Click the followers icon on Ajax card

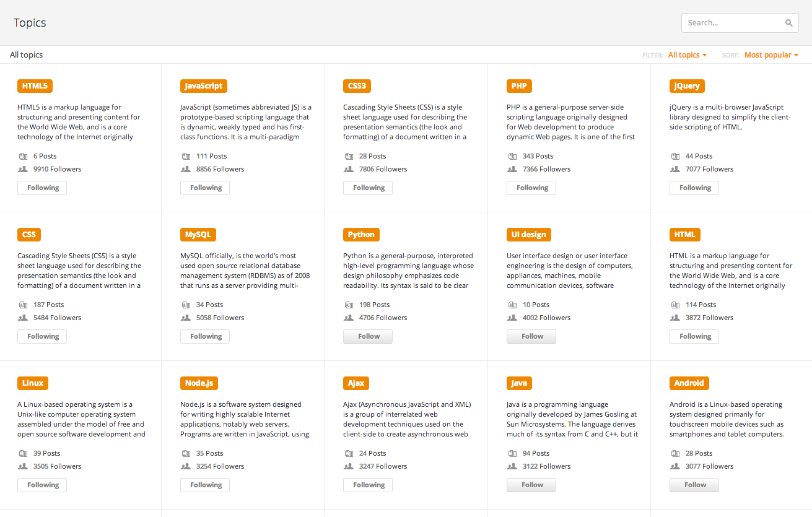click(349, 466)
